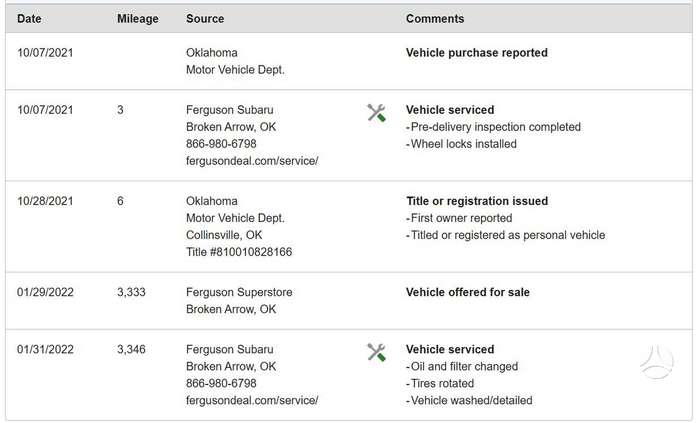Click the 3,333 mileage value
700x423 pixels.
coord(131,292)
